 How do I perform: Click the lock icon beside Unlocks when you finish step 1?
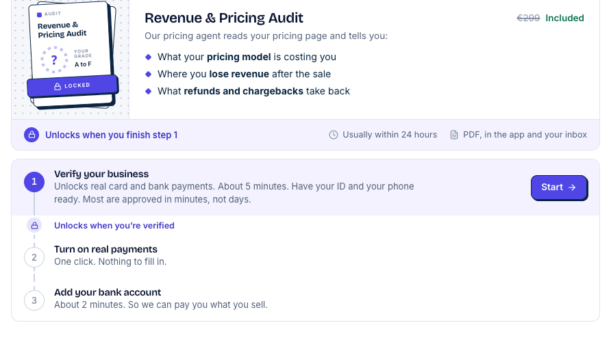tap(32, 135)
